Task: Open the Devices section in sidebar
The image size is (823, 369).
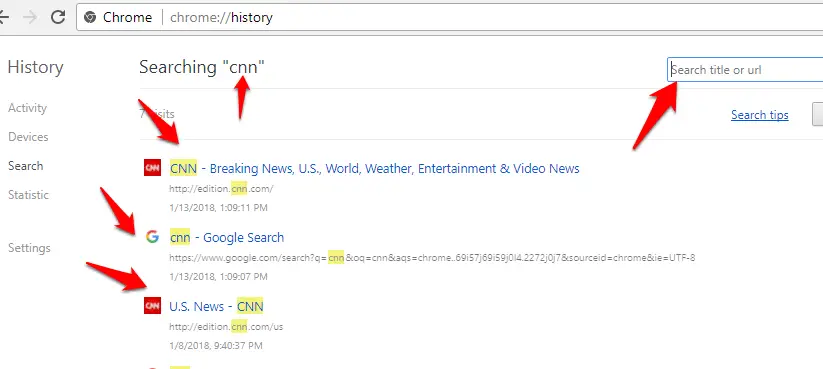Action: pyautogui.click(x=28, y=137)
